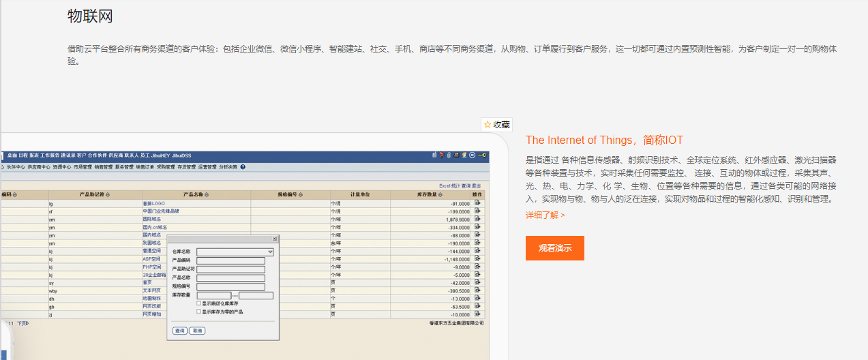868x360 pixels.
Task: Enable the 显示库存为零的产品 checkbox
Action: 198,312
